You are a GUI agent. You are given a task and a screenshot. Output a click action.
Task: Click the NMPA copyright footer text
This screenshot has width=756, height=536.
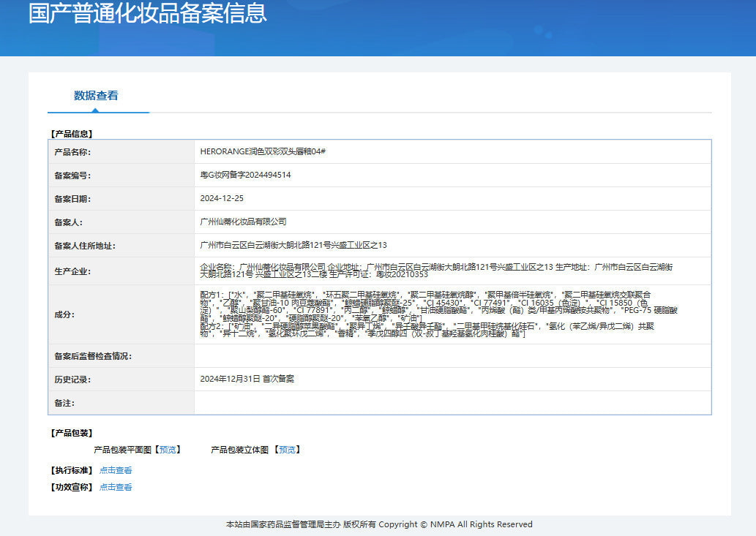point(379,524)
